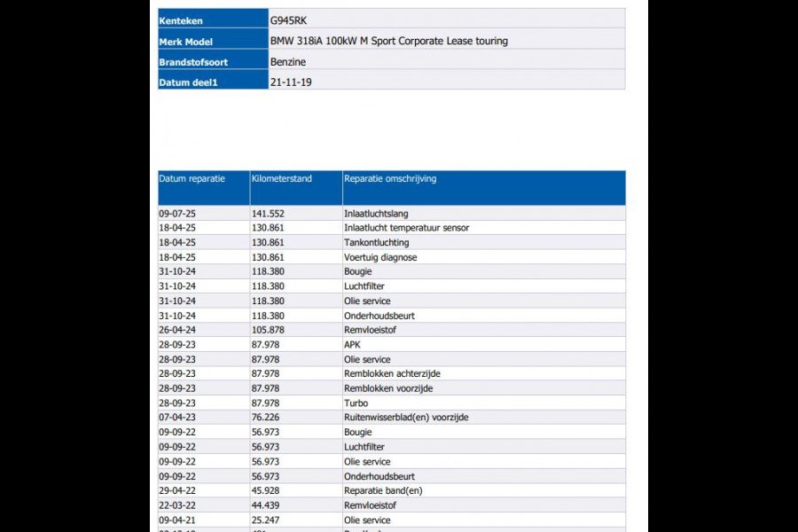Click the Reparatie omschrijving column header
Screen dimensions: 798x532
389,179
